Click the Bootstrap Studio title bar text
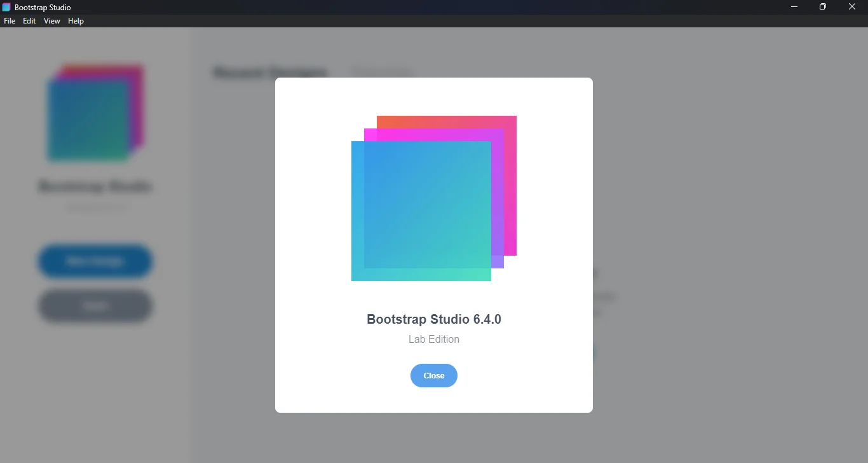 tap(43, 8)
